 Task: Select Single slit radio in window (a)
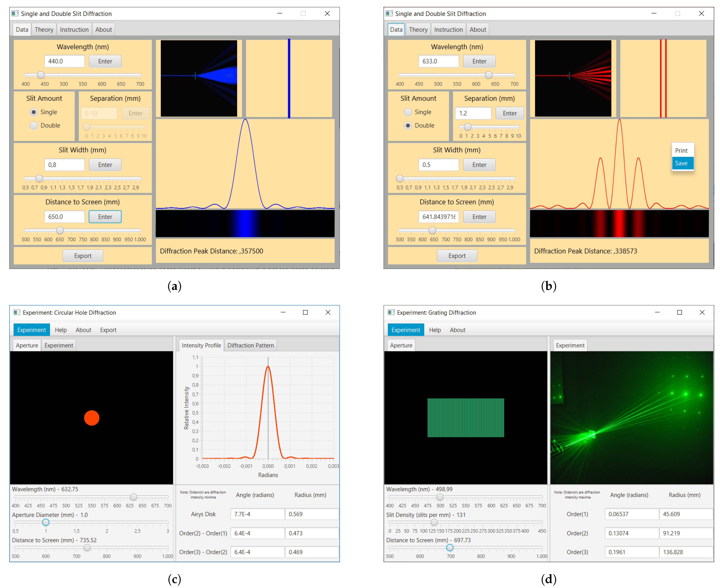34,112
